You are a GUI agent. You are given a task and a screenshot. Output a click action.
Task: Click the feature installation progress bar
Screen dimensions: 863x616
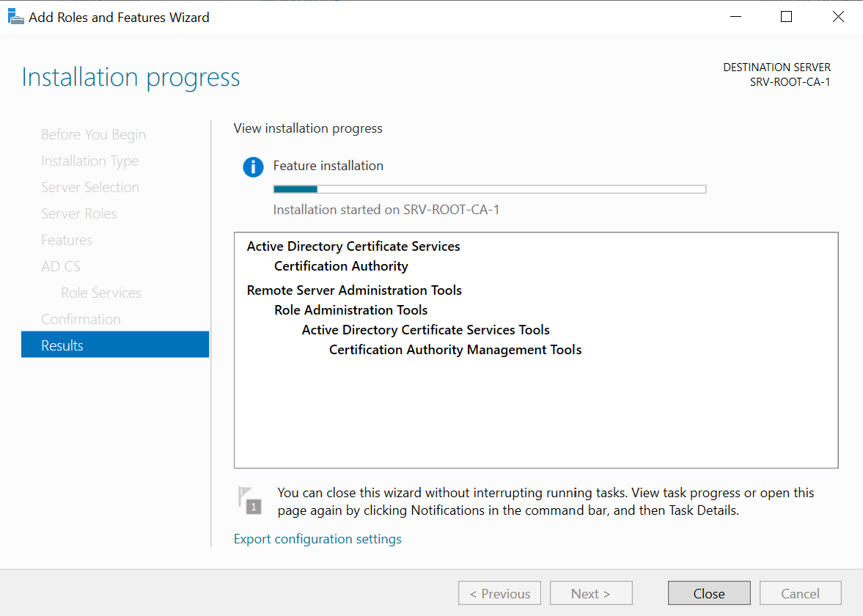click(489, 188)
